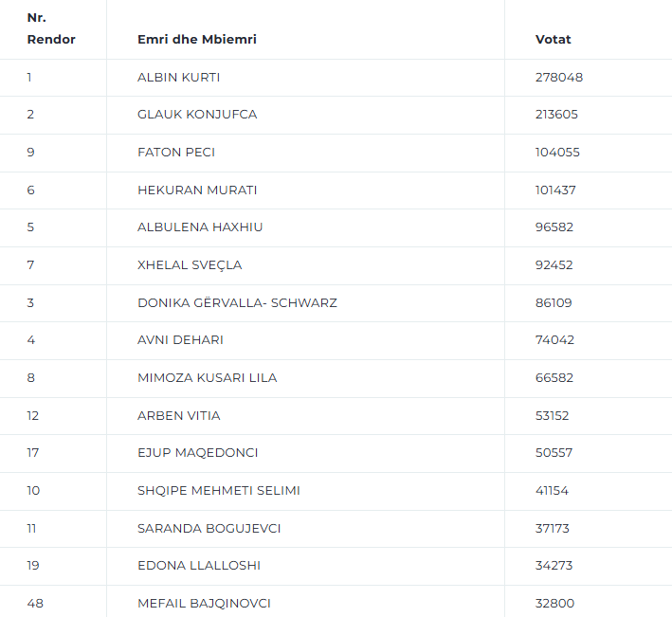The image size is (672, 617).
Task: Click order number 48 in last row
Action: click(35, 604)
